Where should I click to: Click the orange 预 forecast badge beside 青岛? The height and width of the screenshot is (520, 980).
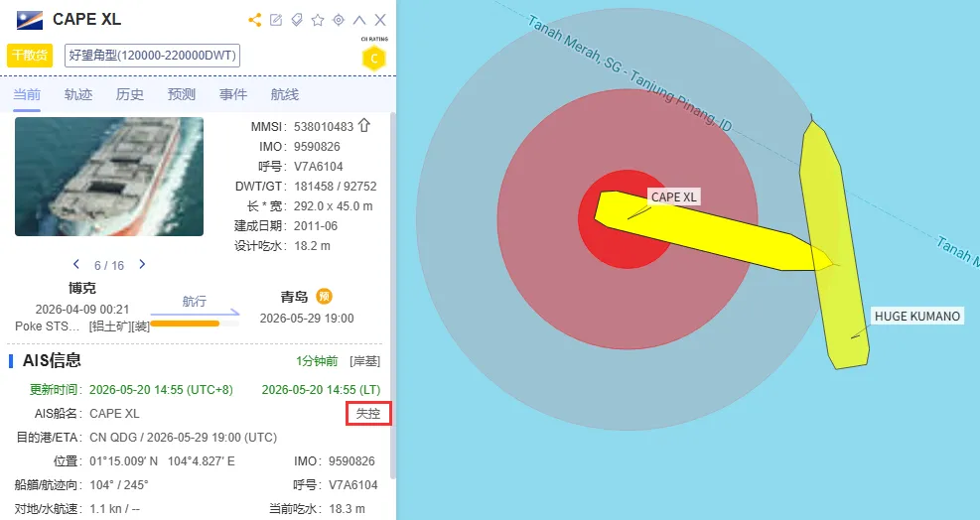click(324, 297)
